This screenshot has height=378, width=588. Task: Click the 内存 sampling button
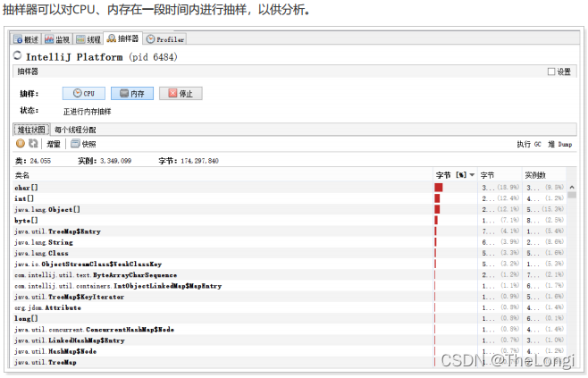pos(132,93)
